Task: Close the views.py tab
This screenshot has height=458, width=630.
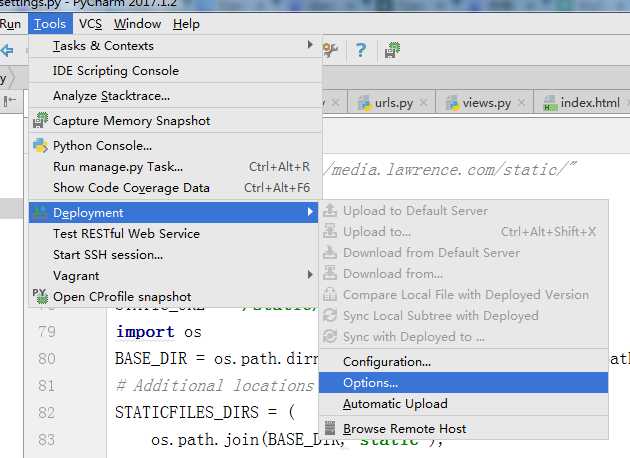Action: (521, 103)
